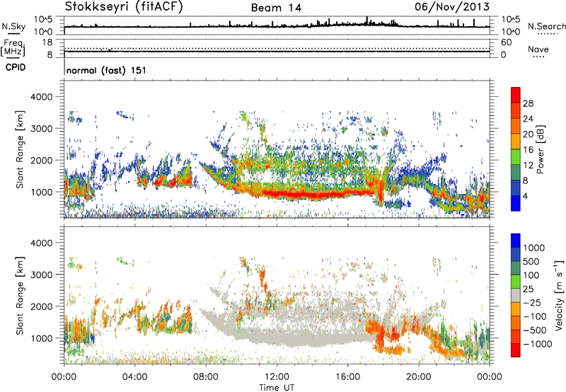Click the 'Slant Range [km]' label of power panel
566x392 pixels.
pos(21,149)
